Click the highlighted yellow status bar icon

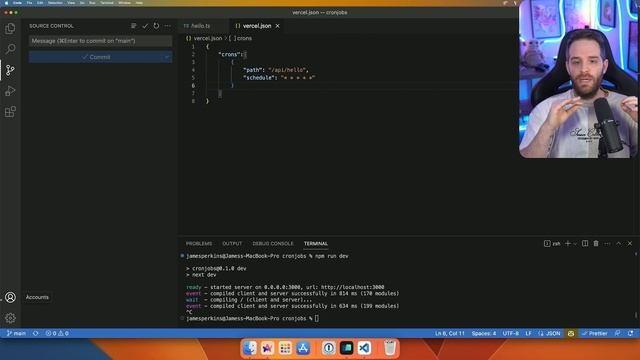[x=571, y=333]
